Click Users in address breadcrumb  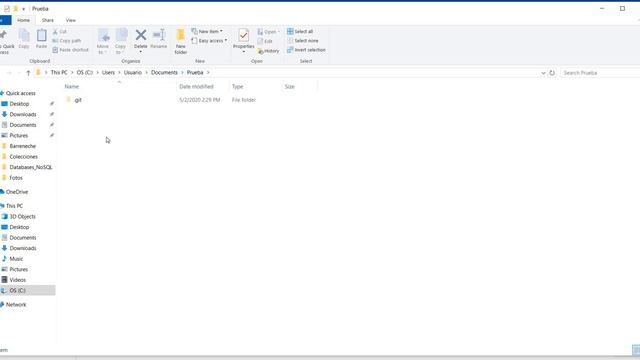tap(108, 72)
